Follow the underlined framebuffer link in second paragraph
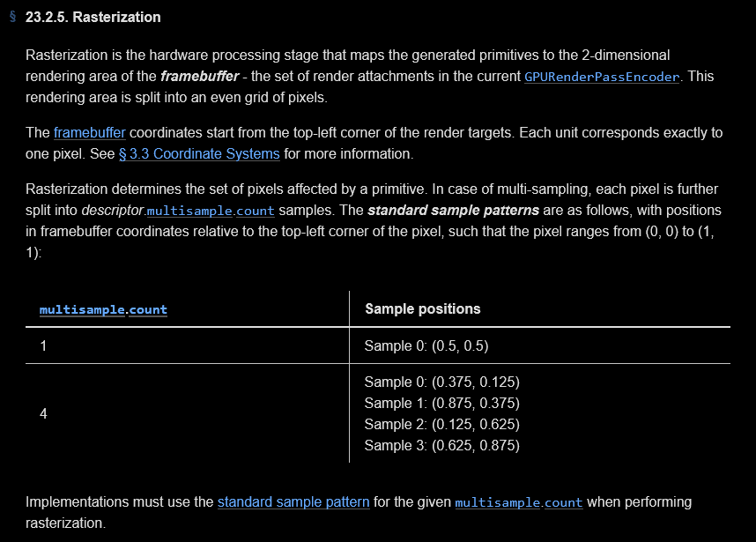The image size is (756, 542). pyautogui.click(x=90, y=132)
